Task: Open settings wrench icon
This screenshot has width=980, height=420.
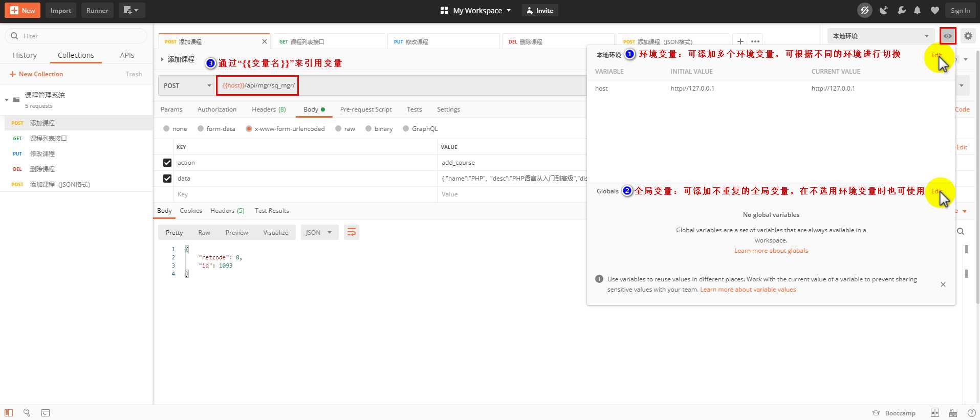Action: pyautogui.click(x=901, y=10)
